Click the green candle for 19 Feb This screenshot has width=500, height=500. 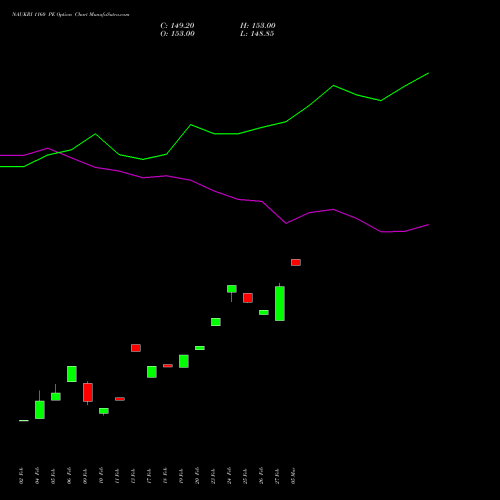(x=184, y=361)
